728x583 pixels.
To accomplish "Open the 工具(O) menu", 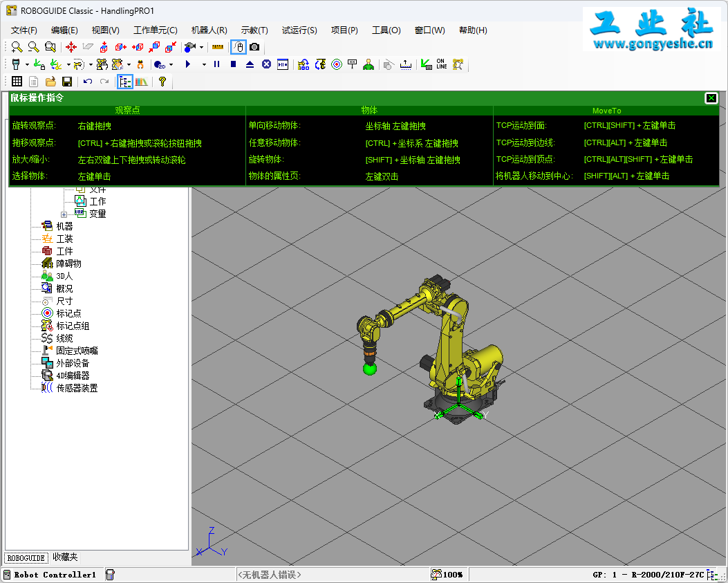I will (386, 30).
